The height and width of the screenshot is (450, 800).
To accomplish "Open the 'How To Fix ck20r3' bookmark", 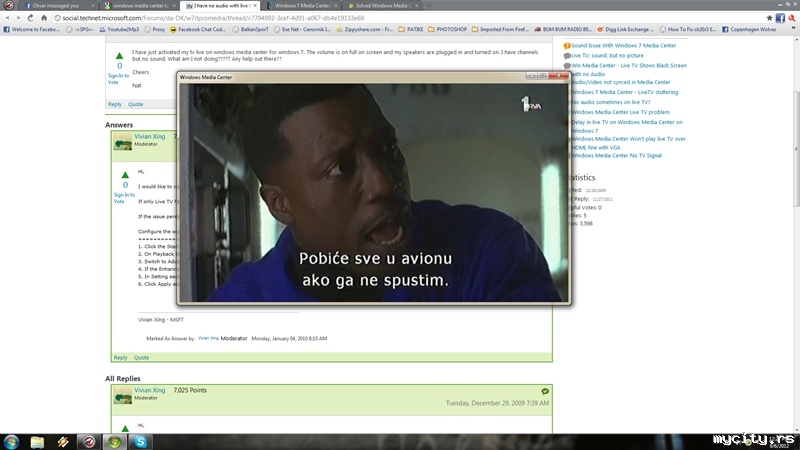I will [x=688, y=30].
